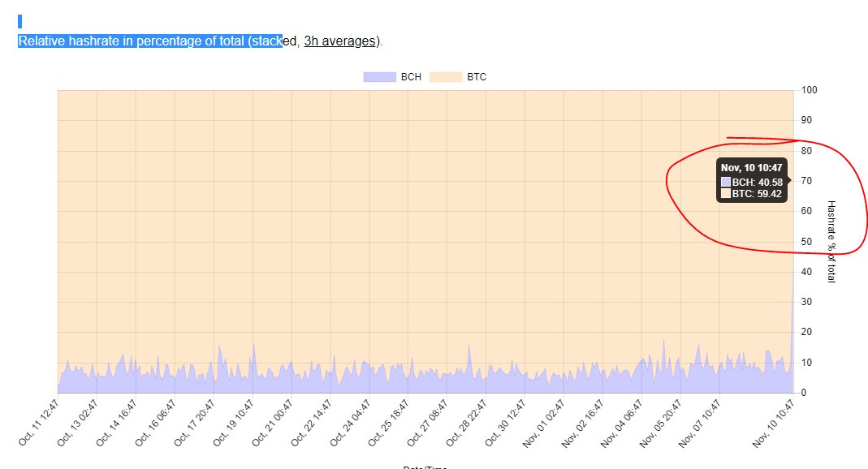Click the BCH legend label
868x469 pixels.
click(411, 77)
